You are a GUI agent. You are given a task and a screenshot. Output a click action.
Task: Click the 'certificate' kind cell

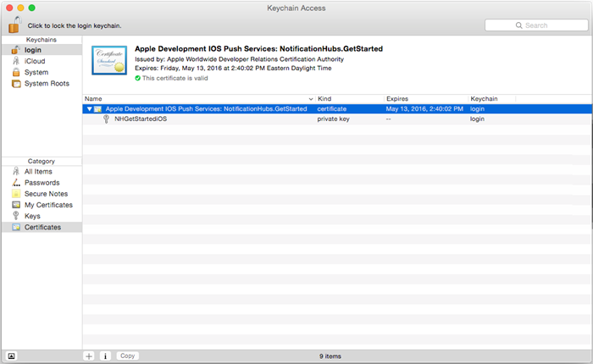point(332,109)
